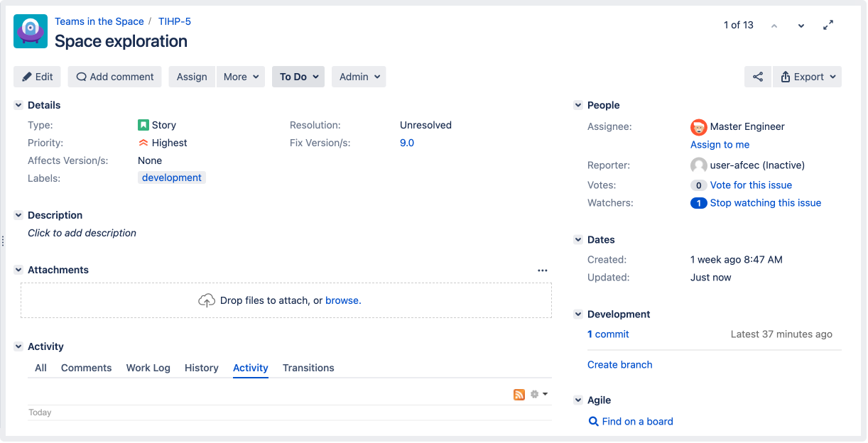Go to next issue with down arrow
This screenshot has height=443, width=868.
pyautogui.click(x=801, y=26)
